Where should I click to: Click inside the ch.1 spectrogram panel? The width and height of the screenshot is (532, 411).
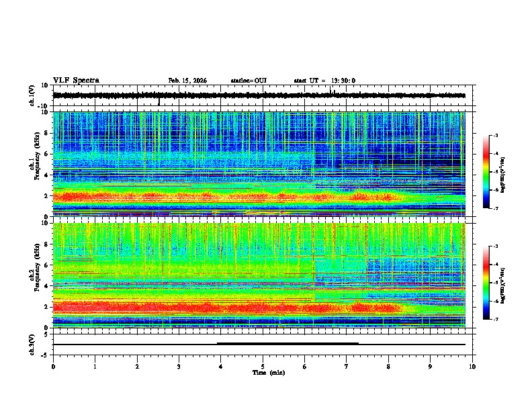[259, 164]
